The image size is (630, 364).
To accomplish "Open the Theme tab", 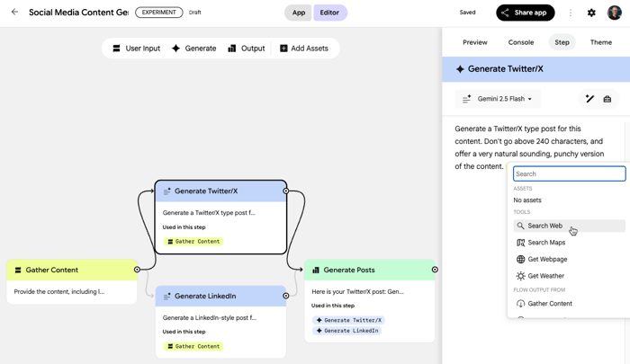I will (600, 42).
